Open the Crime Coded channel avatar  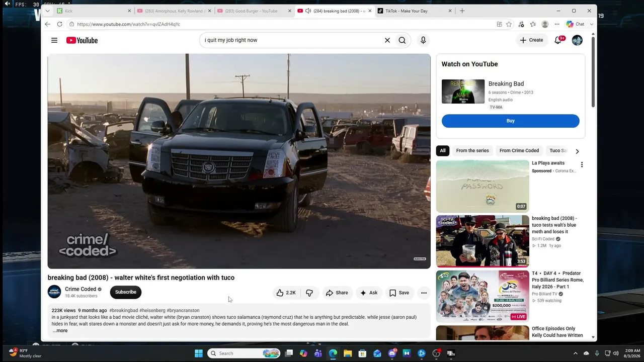click(54, 292)
